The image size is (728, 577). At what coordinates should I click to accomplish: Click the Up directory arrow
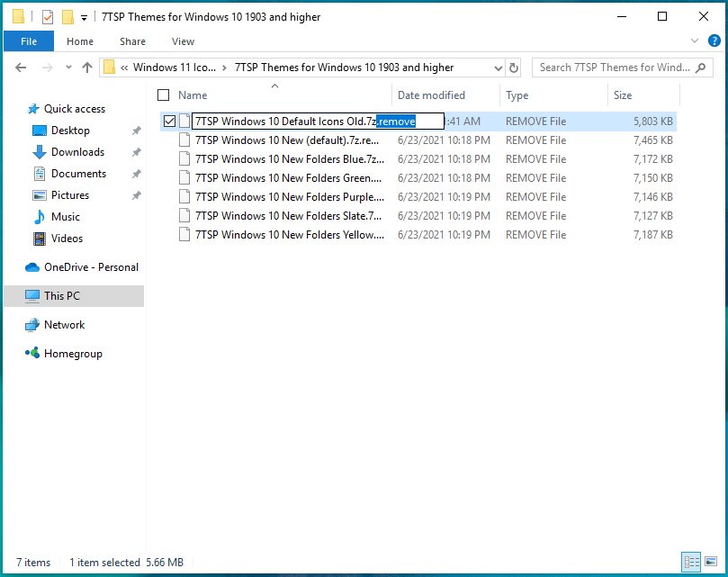coord(87,68)
